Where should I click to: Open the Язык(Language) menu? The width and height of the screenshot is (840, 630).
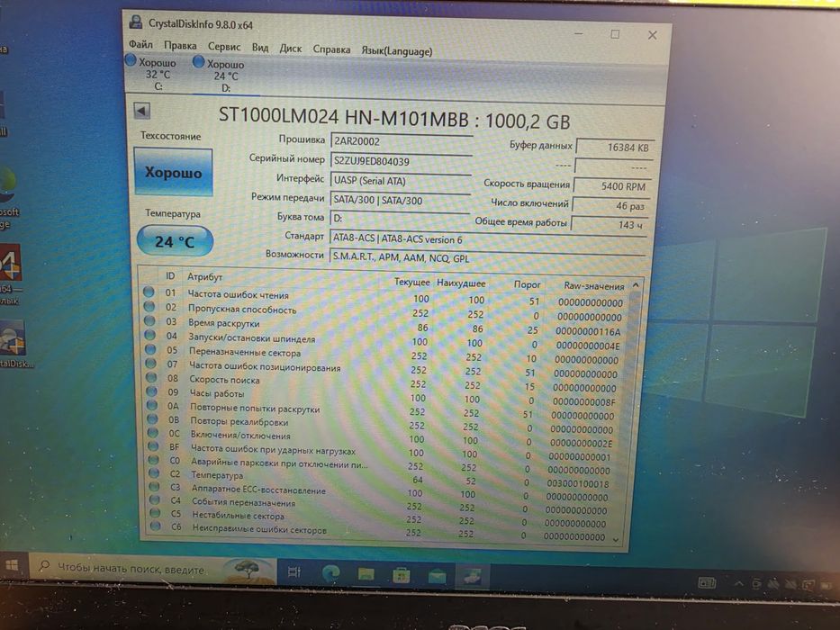pos(396,51)
